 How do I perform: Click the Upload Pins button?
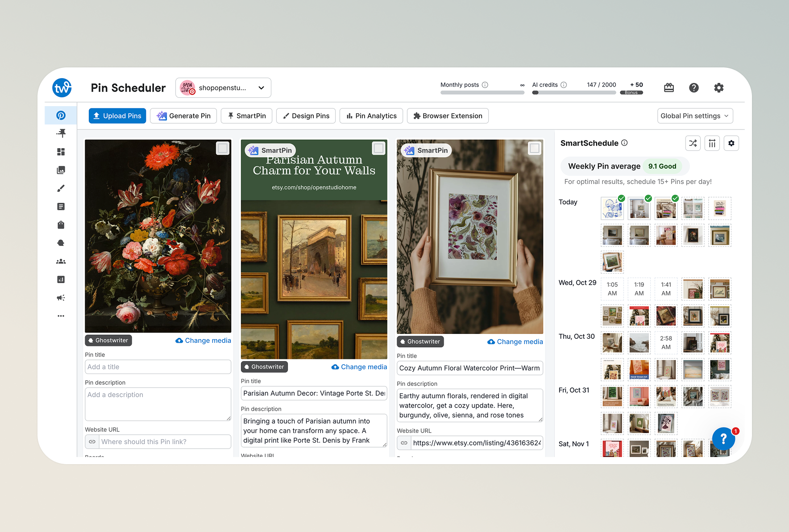click(x=117, y=116)
